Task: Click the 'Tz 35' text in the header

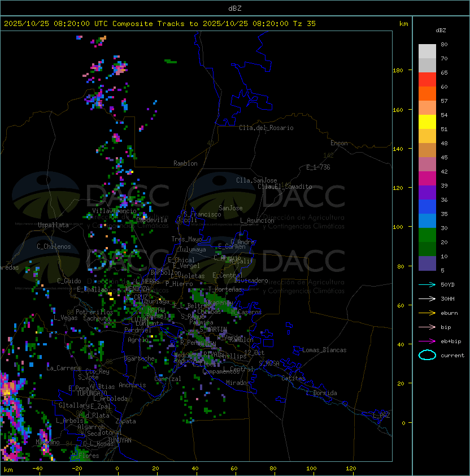Action: click(x=304, y=24)
